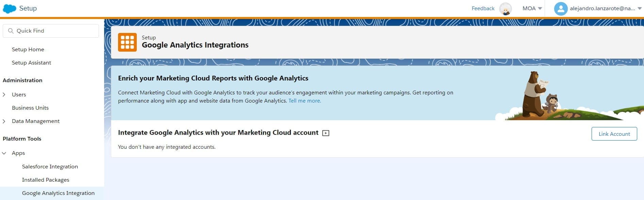Click the Tell me more link
The image size is (644, 200).
click(304, 101)
